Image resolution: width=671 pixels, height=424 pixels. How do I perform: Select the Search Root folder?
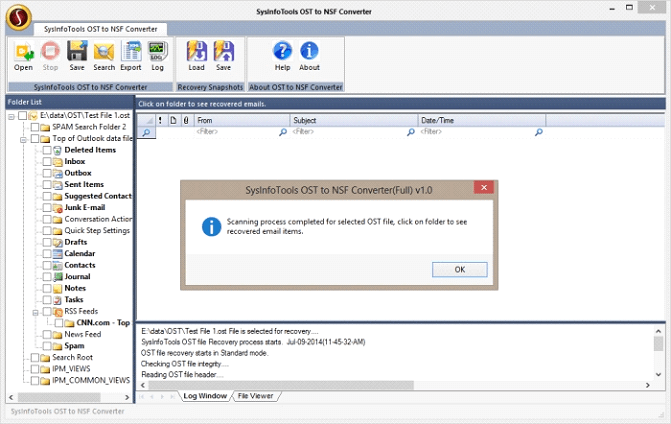pyautogui.click(x=72, y=358)
